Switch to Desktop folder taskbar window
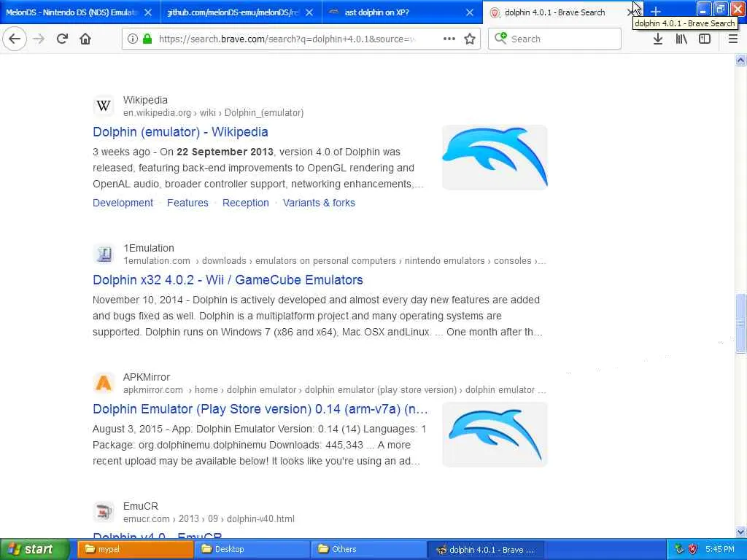747x560 pixels. tap(252, 550)
